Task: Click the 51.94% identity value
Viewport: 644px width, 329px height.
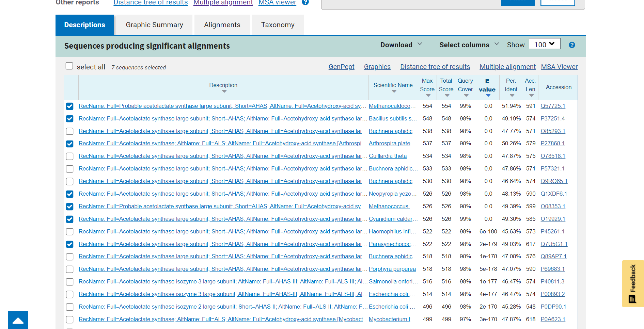Action: click(x=511, y=106)
